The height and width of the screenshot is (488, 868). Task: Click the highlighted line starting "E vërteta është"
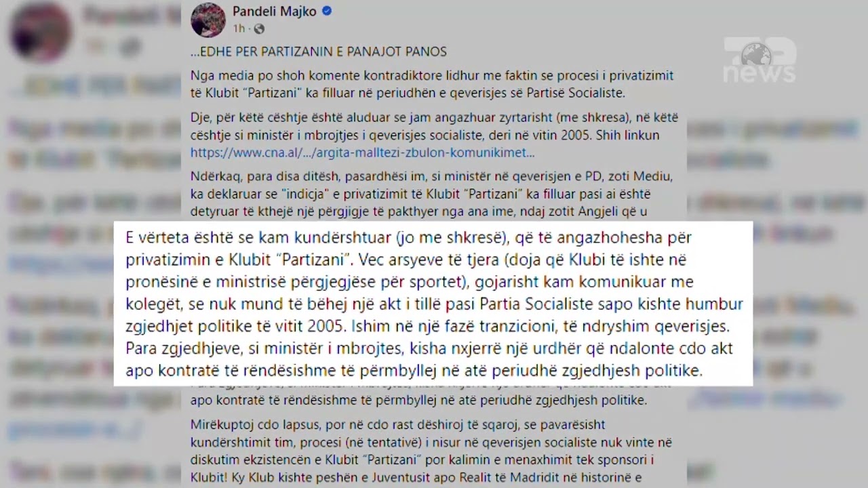408,238
